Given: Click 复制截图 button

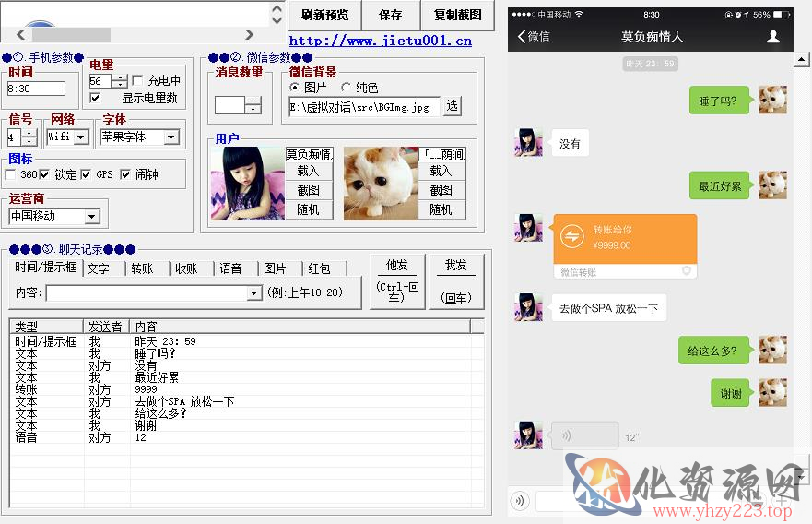Looking at the screenshot, I should [458, 15].
